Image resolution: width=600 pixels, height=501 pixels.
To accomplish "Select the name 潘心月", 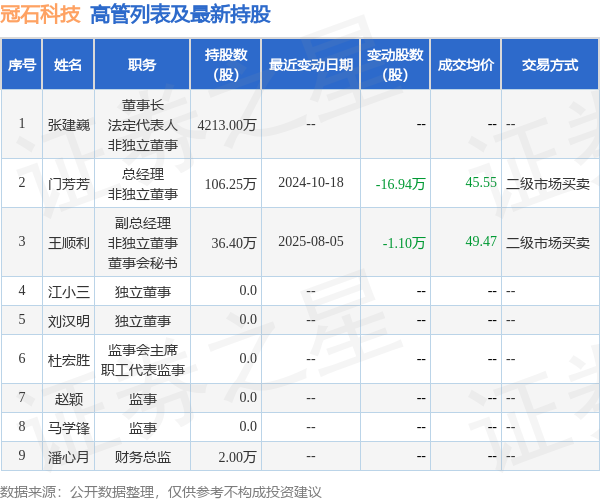I will point(69,457).
